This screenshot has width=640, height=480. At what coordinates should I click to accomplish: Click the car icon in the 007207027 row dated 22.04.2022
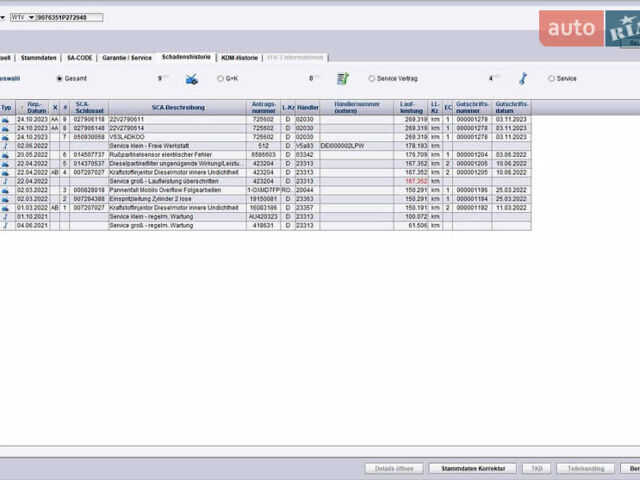pos(5,173)
